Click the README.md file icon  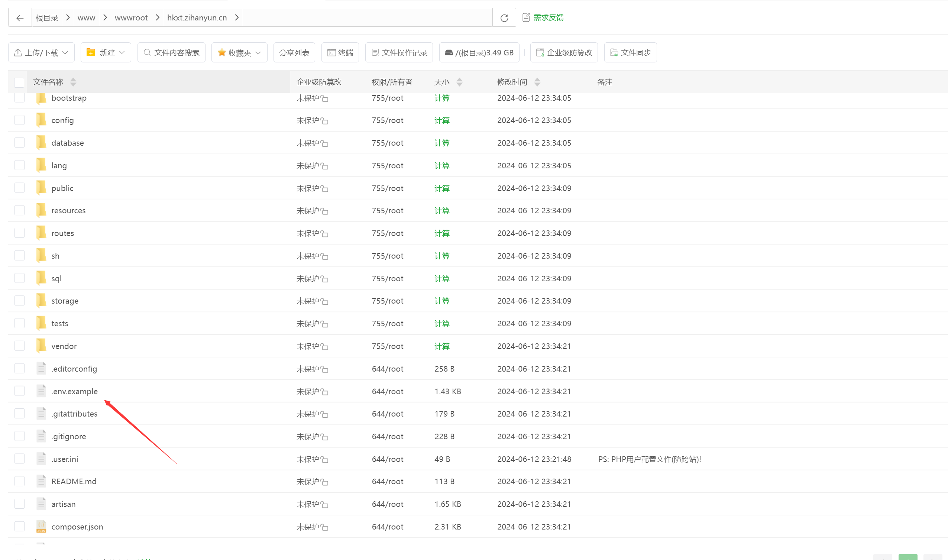pyautogui.click(x=41, y=481)
